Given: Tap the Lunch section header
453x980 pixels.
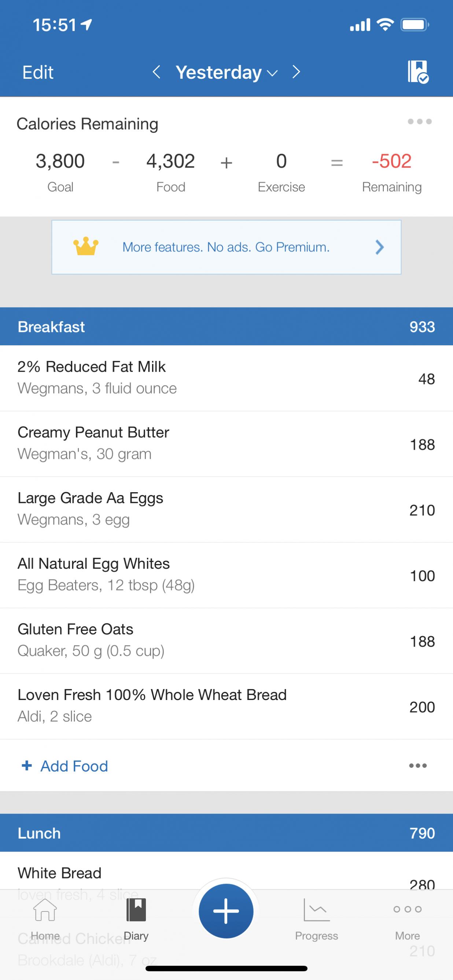Looking at the screenshot, I should tap(226, 833).
